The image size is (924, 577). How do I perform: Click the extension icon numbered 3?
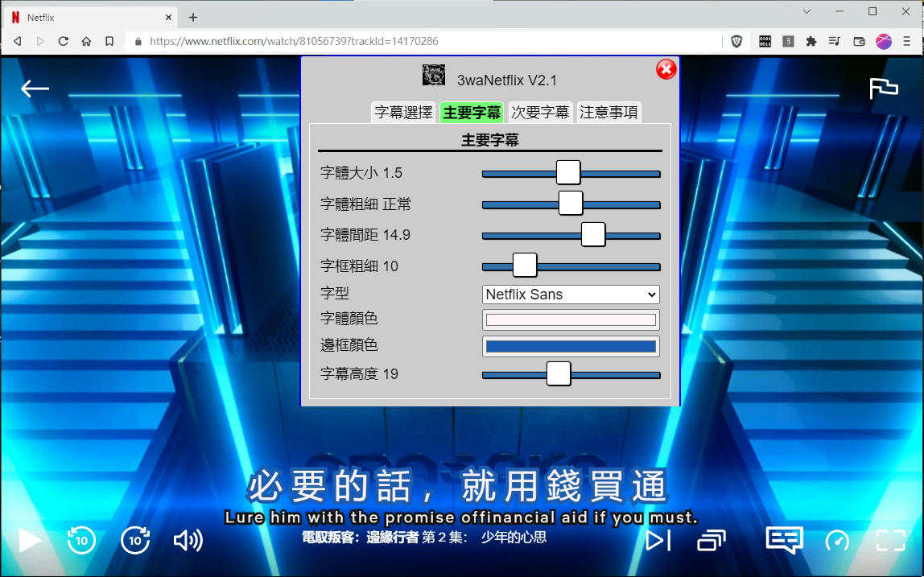(788, 41)
